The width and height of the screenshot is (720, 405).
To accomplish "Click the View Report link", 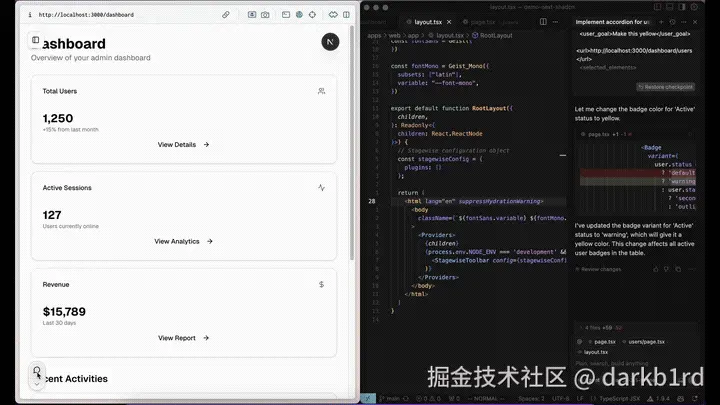I will point(183,338).
